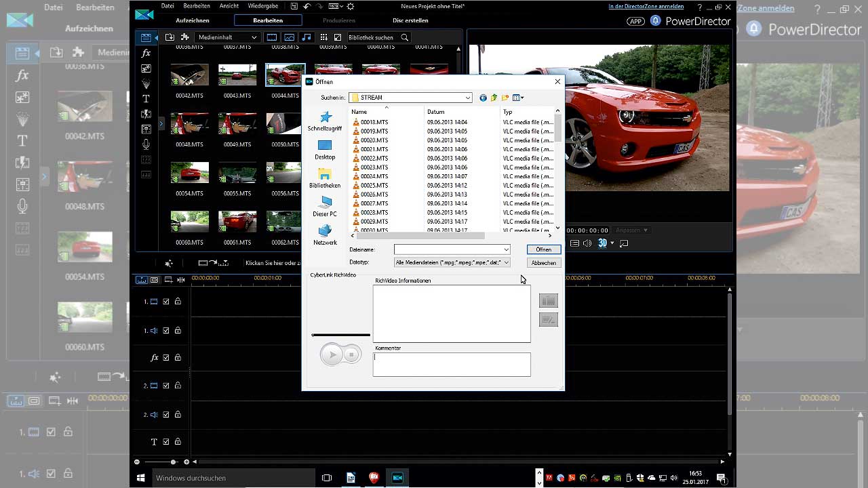Image resolution: width=868 pixels, height=488 pixels.
Task: Open the Effects room (fx) in sidebar
Action: pos(146,53)
